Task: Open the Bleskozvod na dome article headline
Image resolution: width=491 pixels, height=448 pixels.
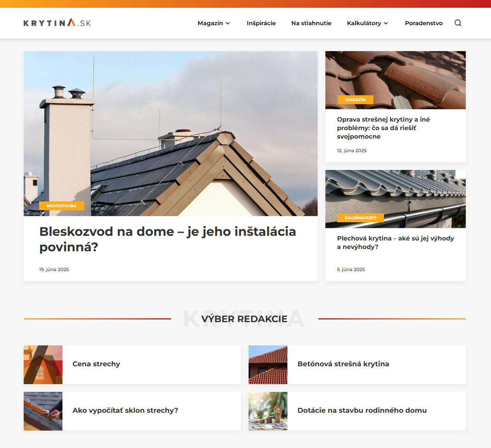Action: [168, 239]
